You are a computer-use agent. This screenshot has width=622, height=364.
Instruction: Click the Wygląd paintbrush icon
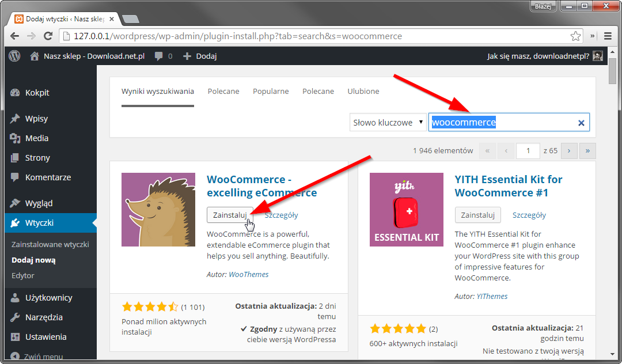click(x=15, y=203)
